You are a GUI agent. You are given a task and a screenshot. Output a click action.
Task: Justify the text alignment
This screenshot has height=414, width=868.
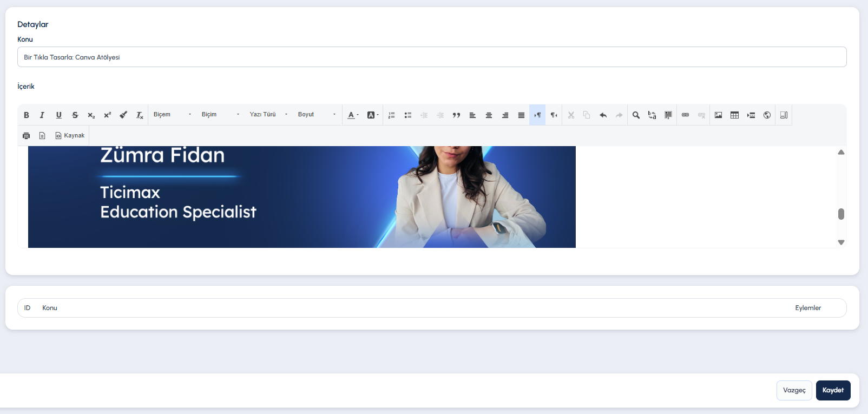coord(521,115)
